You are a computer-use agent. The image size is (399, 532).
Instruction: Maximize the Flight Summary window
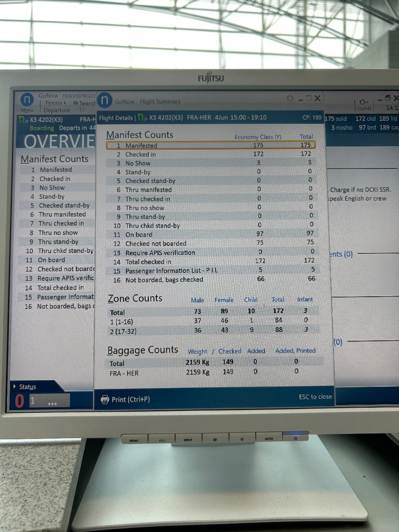(x=309, y=98)
